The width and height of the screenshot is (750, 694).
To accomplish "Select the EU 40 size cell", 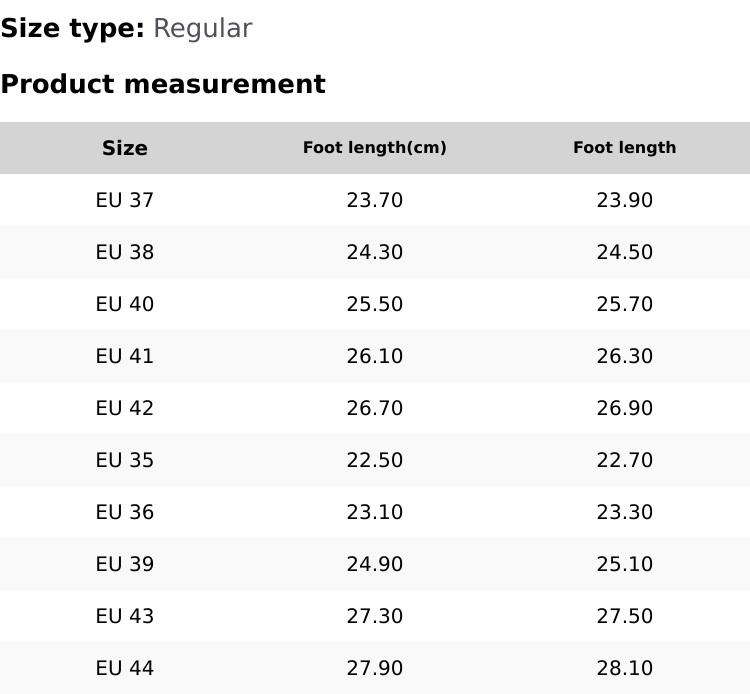I will 125,304.
